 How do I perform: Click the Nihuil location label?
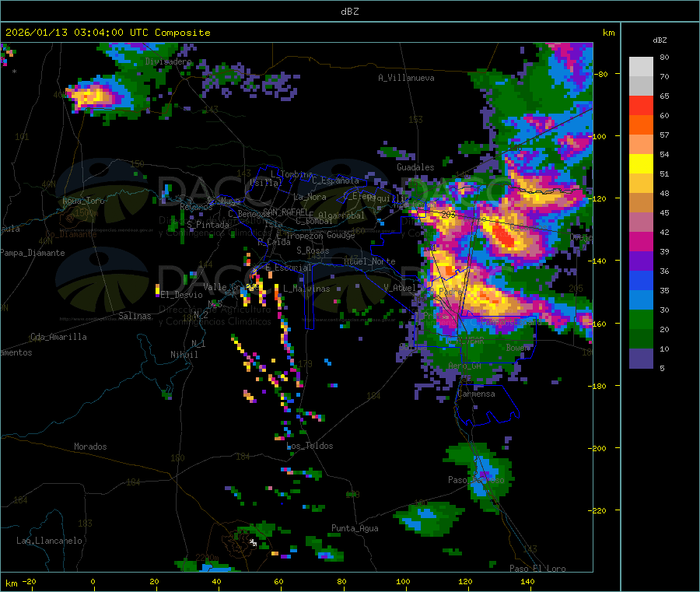pos(184,355)
